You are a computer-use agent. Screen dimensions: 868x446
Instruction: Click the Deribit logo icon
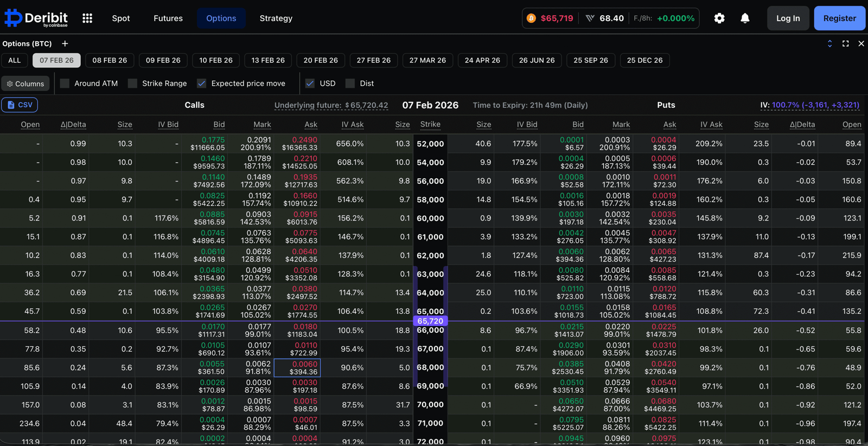[13, 18]
